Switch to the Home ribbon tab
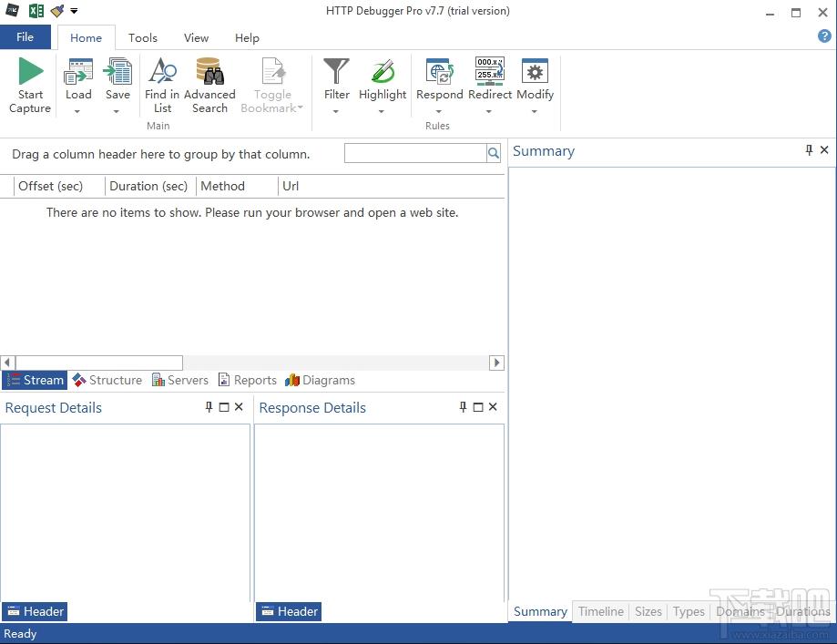 [86, 37]
